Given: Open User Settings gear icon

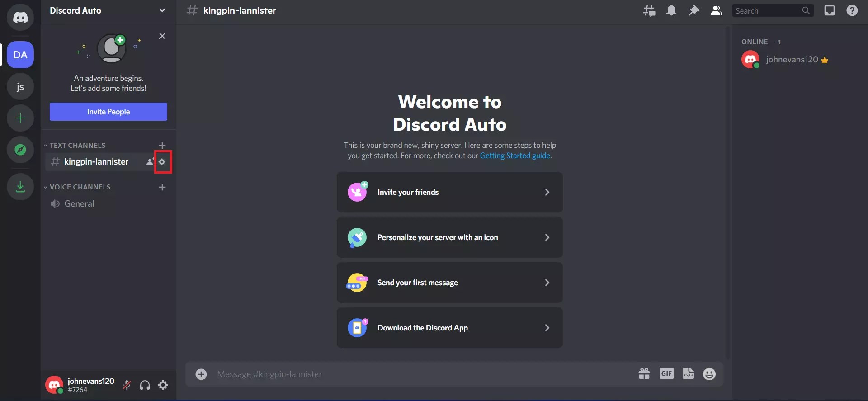Looking at the screenshot, I should (x=163, y=385).
